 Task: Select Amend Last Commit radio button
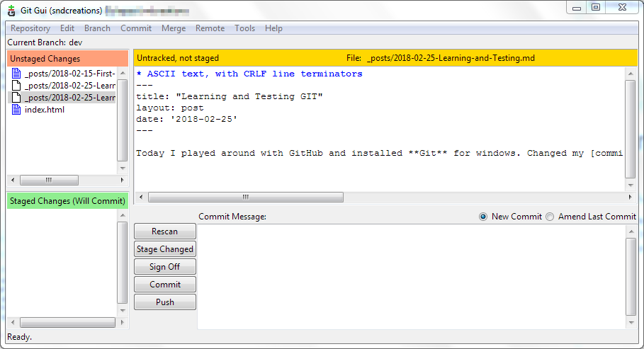coord(550,217)
